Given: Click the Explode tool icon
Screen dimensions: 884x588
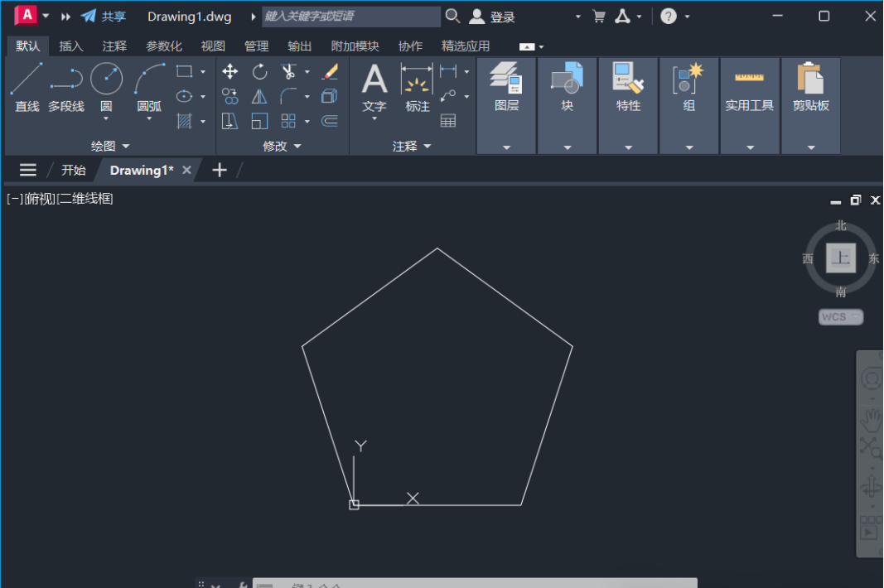Looking at the screenshot, I should click(330, 96).
